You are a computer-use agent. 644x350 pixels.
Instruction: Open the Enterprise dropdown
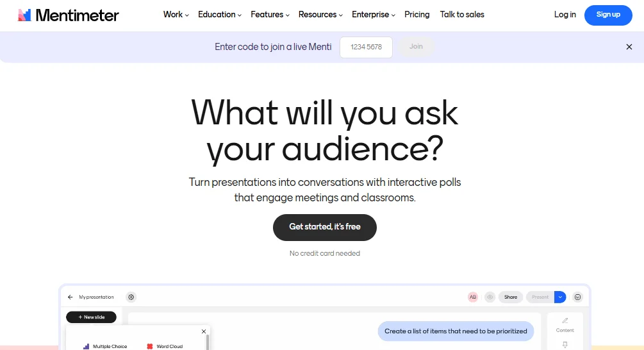click(374, 14)
